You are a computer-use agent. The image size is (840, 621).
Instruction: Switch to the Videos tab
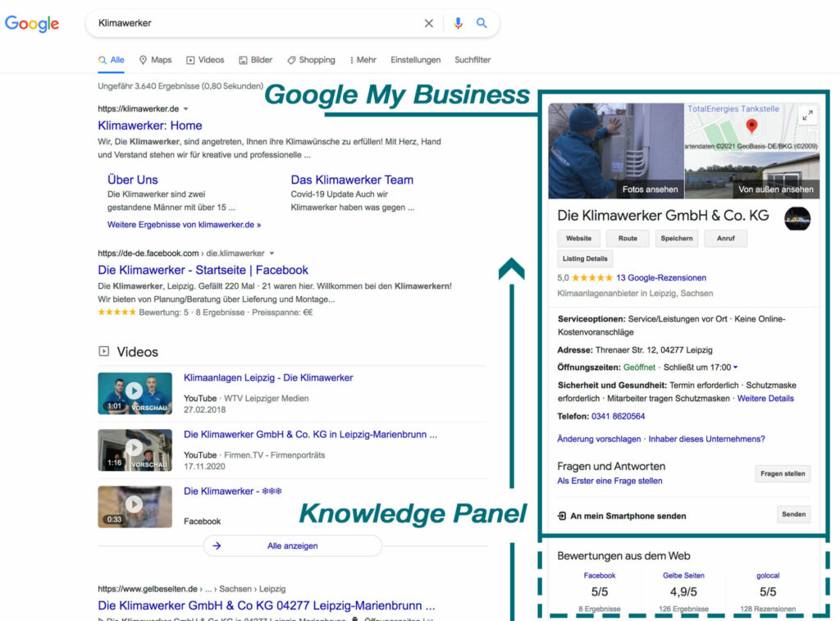click(x=205, y=60)
